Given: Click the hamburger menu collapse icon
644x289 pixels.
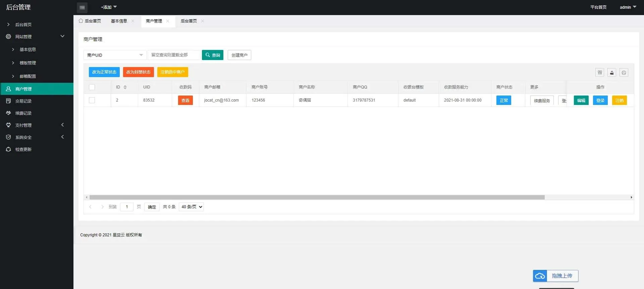Looking at the screenshot, I should [82, 7].
